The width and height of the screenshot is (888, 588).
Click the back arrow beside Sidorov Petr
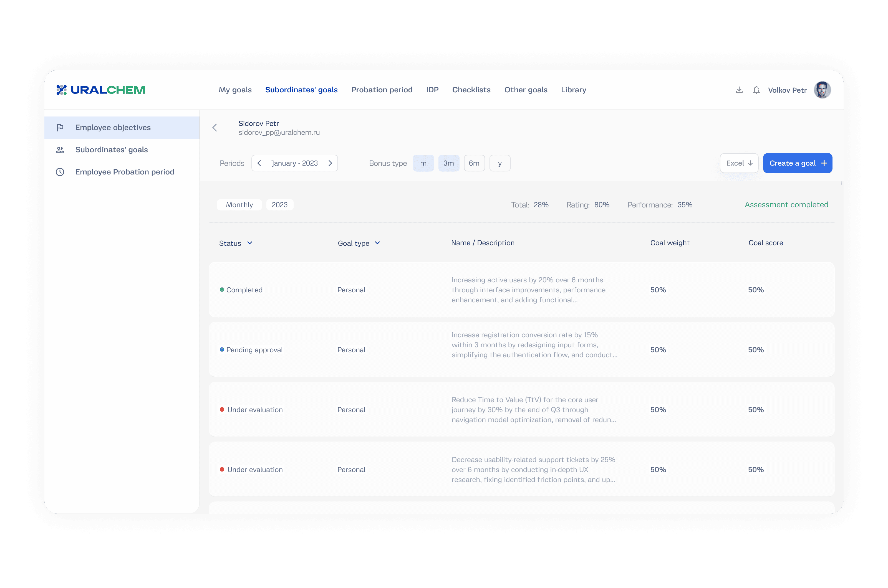point(215,128)
